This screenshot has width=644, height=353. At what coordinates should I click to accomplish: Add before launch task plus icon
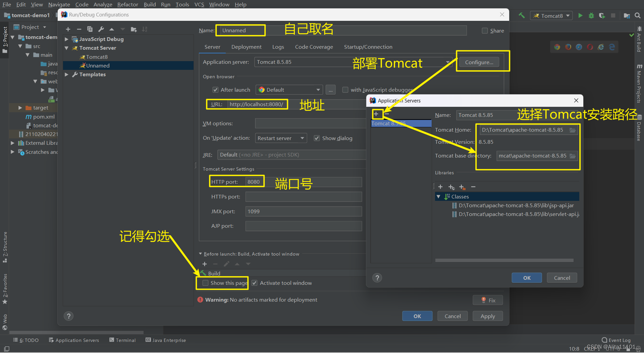point(205,264)
